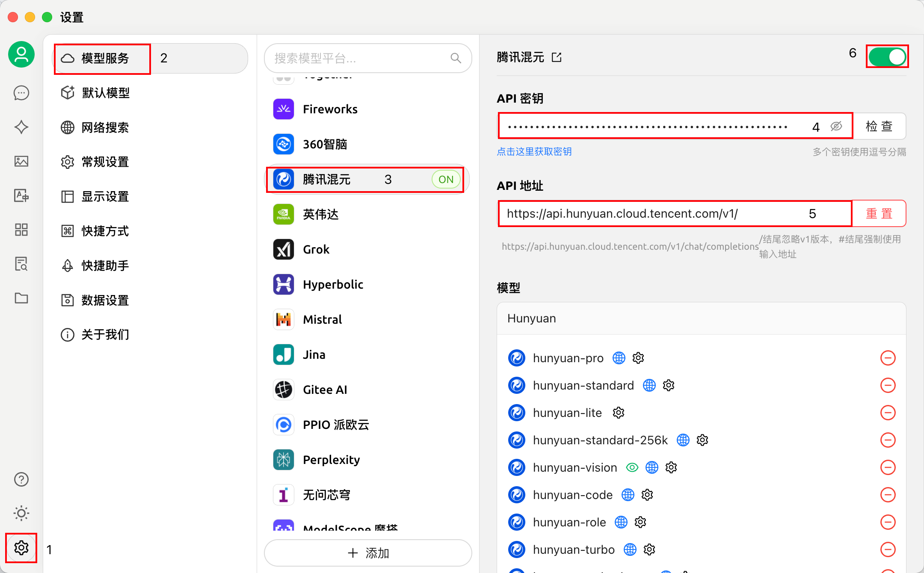Select 关于我们 settings menu item

point(150,334)
